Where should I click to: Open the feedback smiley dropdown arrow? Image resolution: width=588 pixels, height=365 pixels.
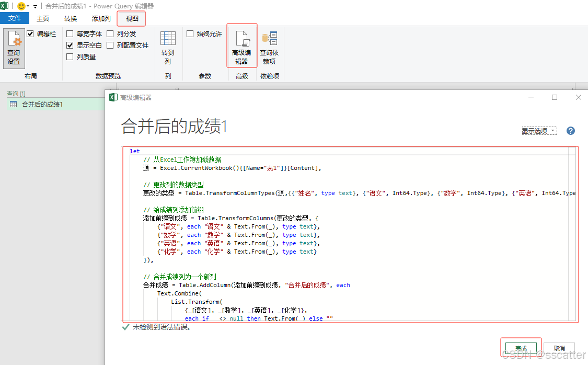tap(28, 6)
